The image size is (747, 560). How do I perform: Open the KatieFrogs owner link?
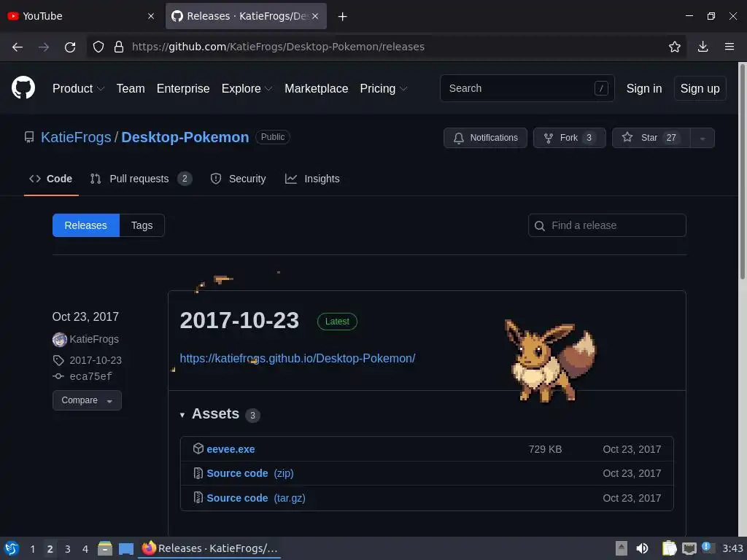point(76,137)
